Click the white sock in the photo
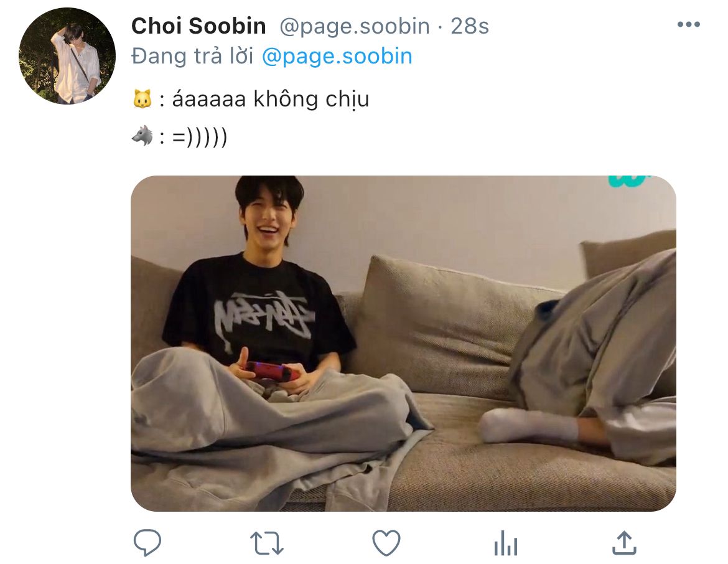728x564 pixels. (x=528, y=426)
